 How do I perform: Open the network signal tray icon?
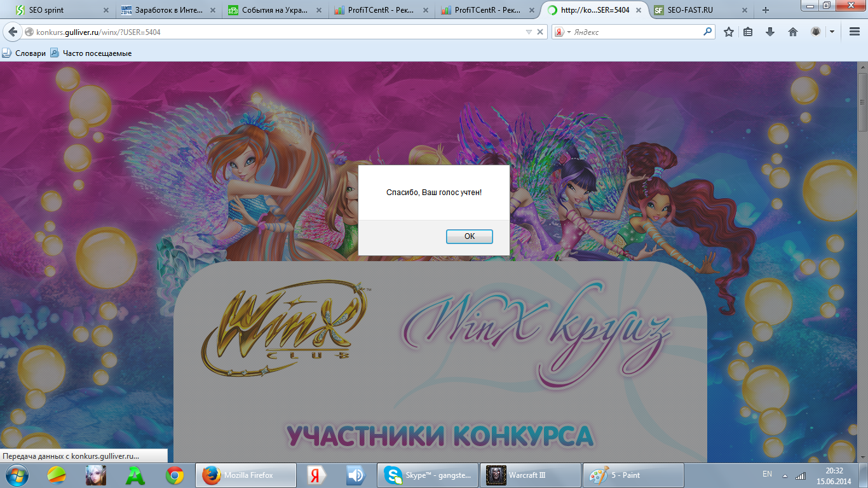pyautogui.click(x=800, y=475)
